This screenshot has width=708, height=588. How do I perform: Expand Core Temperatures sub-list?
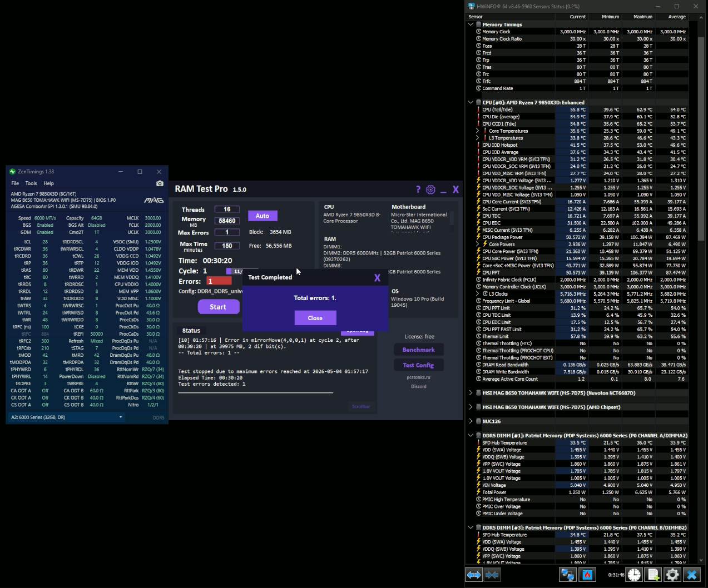click(478, 131)
